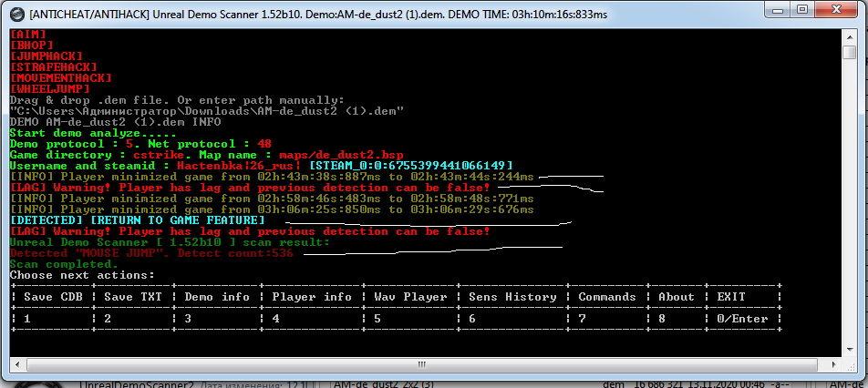Click the 'Unreal Demo Scanner [ 1.52b10 ] scan result' line

coord(170,242)
